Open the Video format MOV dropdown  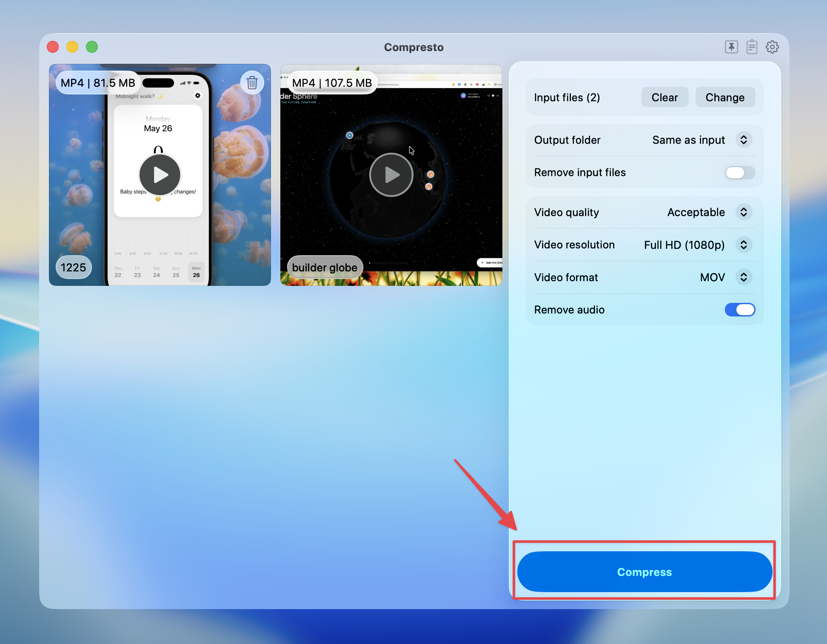743,277
